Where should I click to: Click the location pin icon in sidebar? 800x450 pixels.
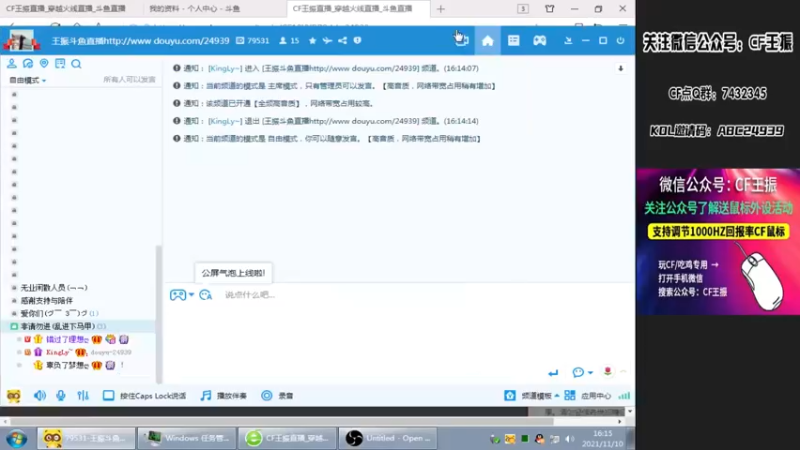coord(44,64)
